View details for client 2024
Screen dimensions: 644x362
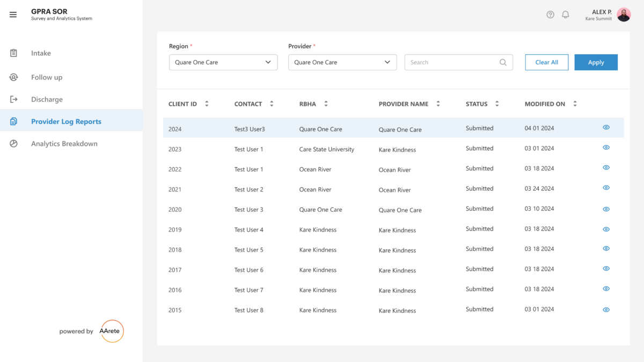click(x=606, y=127)
